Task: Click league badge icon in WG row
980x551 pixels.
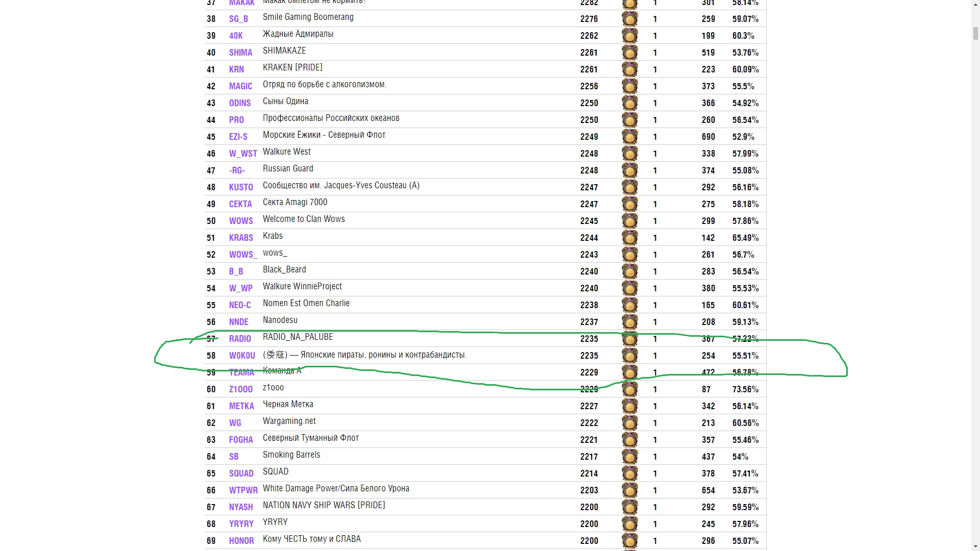Action: point(630,423)
